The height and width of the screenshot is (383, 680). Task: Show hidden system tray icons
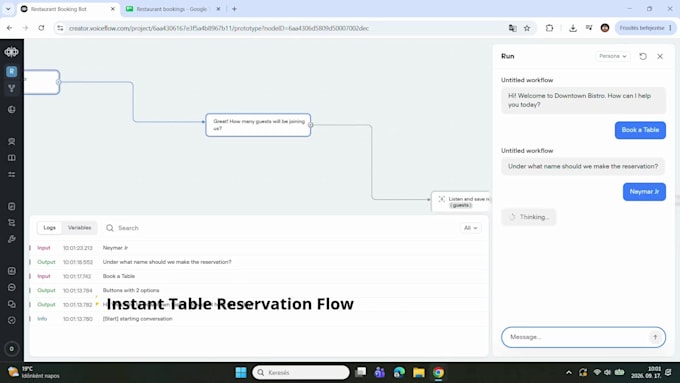pyautogui.click(x=569, y=372)
